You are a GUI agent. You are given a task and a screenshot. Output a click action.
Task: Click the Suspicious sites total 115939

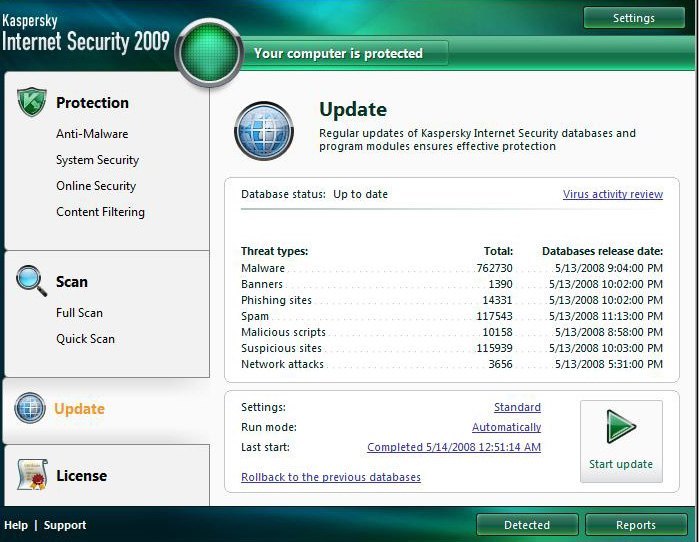point(494,348)
